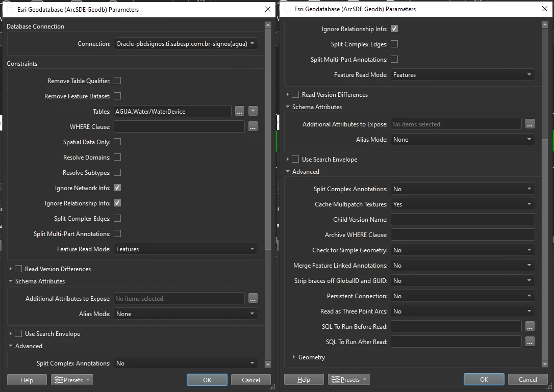Open Cache Multipatch Textures dropdown
Image resolution: width=554 pixels, height=392 pixels.
point(463,204)
